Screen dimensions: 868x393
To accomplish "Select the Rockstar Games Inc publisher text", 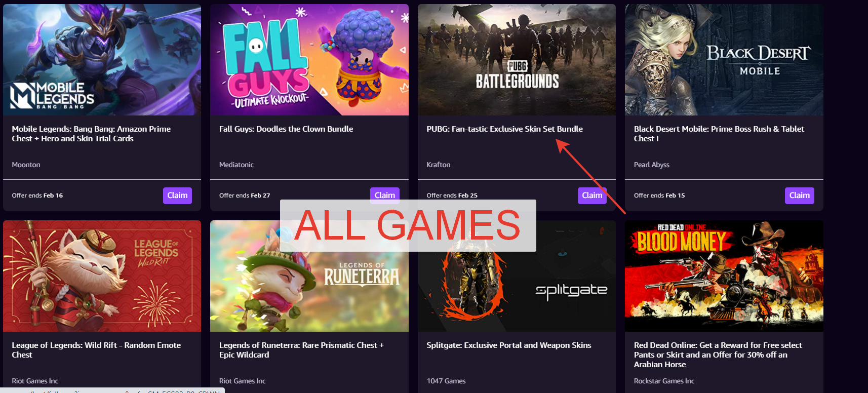I will pyautogui.click(x=664, y=381).
